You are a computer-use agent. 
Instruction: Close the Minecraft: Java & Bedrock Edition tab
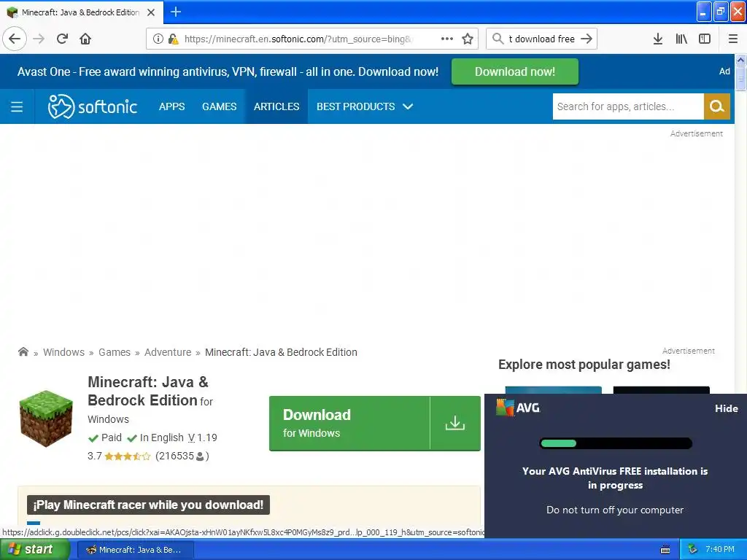coord(151,12)
